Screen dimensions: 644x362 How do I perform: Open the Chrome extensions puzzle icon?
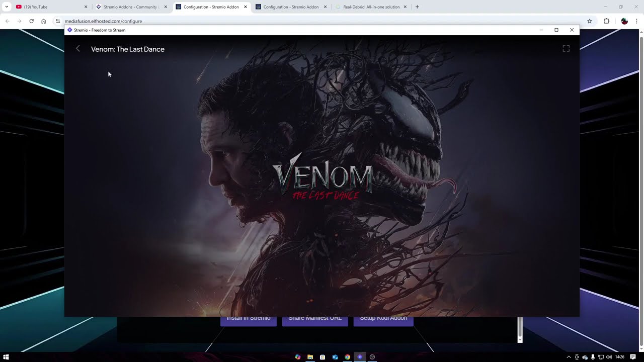[x=606, y=21]
